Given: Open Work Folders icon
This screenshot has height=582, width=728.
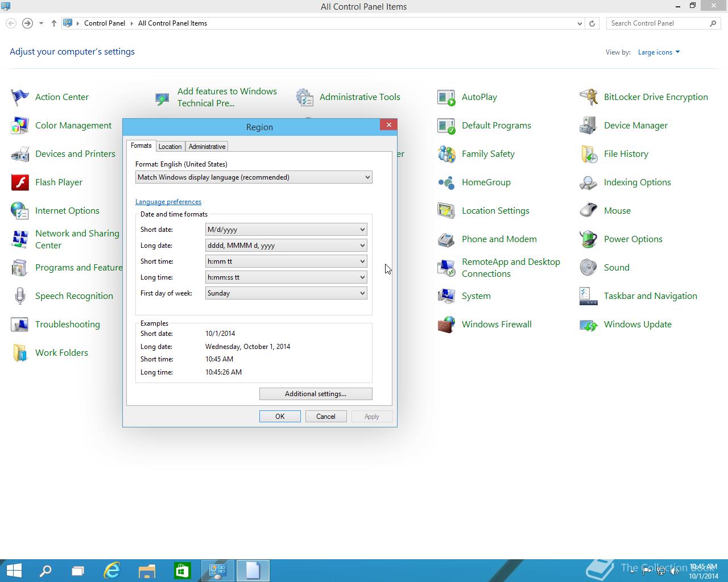Looking at the screenshot, I should click(20, 353).
